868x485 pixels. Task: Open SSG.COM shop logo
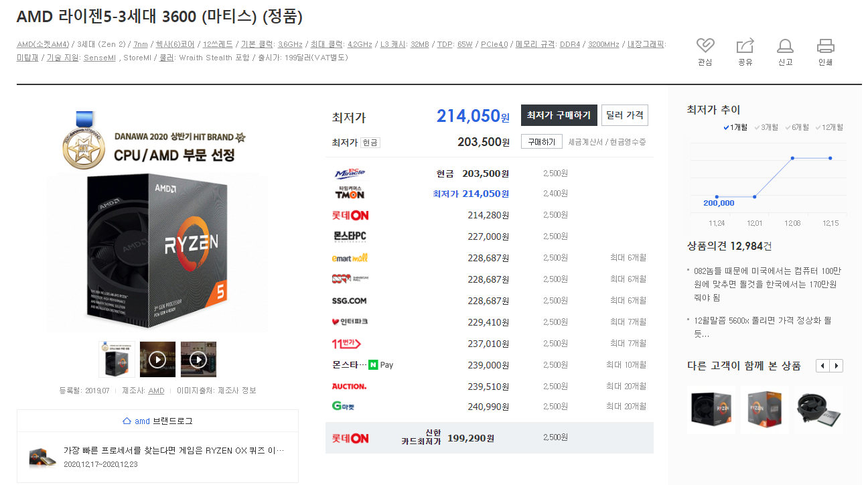(350, 301)
